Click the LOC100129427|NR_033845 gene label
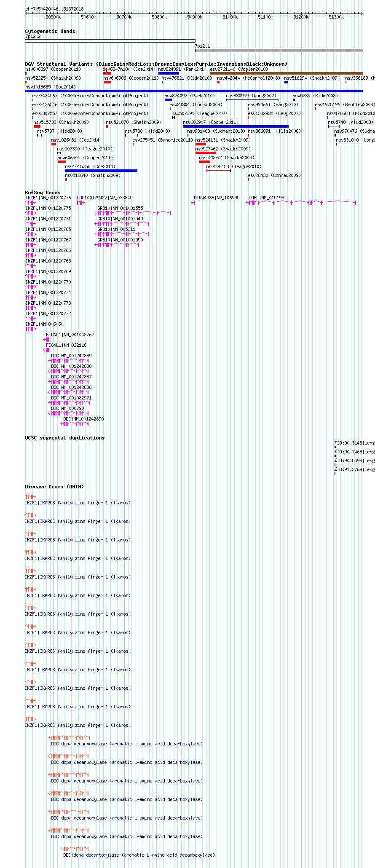Screen dimensions: 375x868 (x=104, y=198)
